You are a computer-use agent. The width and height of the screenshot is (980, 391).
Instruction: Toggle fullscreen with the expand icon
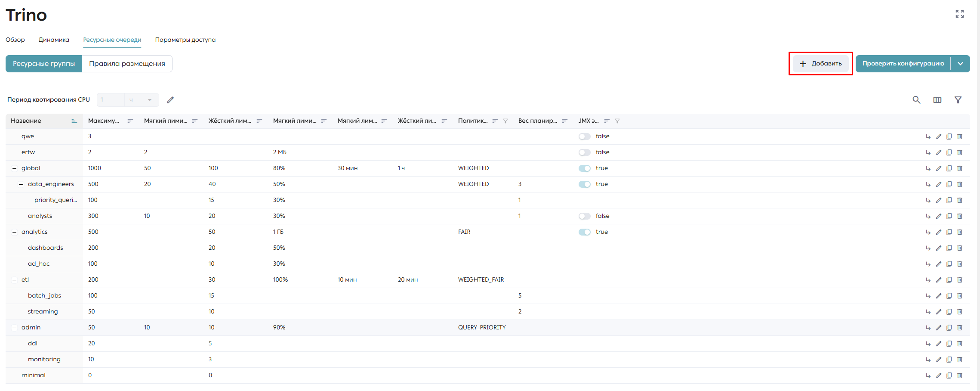959,14
